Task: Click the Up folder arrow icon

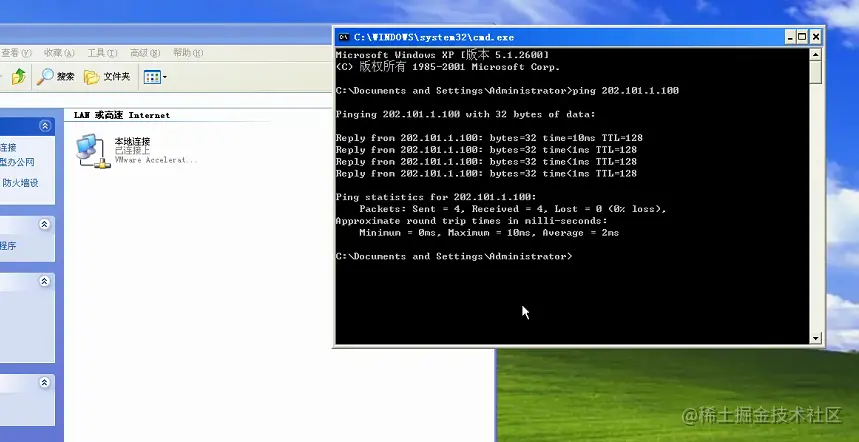Action: (x=19, y=76)
